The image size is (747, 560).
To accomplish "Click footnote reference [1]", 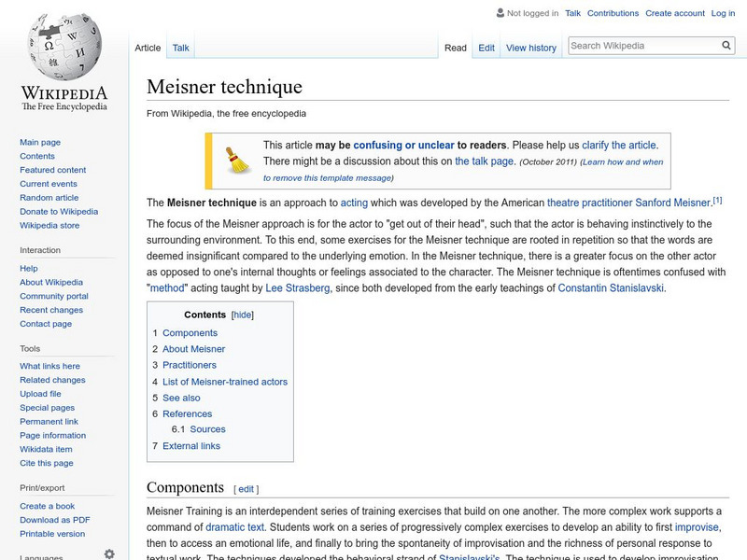I will [717, 200].
